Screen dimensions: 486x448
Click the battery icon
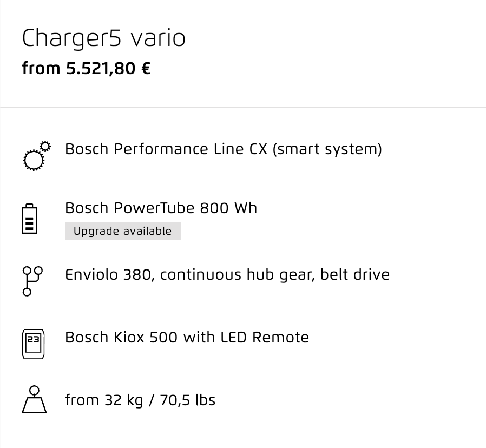[x=29, y=219]
